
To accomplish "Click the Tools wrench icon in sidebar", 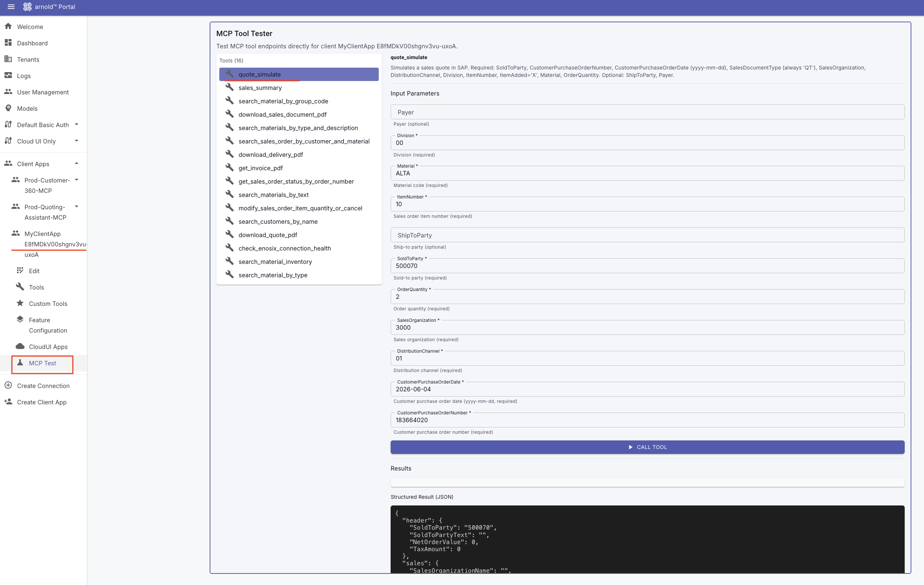I will click(x=20, y=287).
